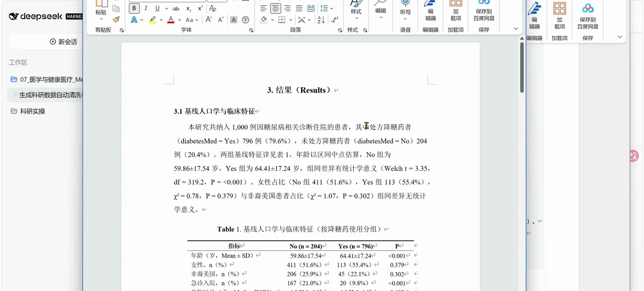Image resolution: width=644 pixels, height=291 pixels.
Task: Click the Change Case Aa icon
Action: 189,20
